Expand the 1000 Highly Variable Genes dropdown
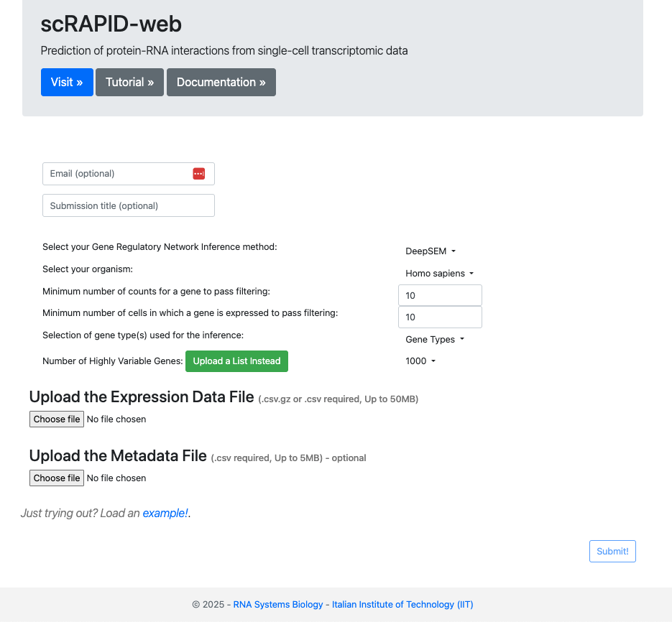Image resolution: width=672 pixels, height=622 pixels. pyautogui.click(x=420, y=361)
